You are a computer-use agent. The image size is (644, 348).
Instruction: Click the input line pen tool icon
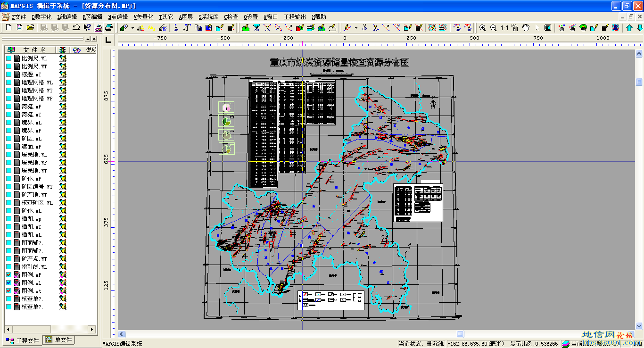[x=347, y=28]
